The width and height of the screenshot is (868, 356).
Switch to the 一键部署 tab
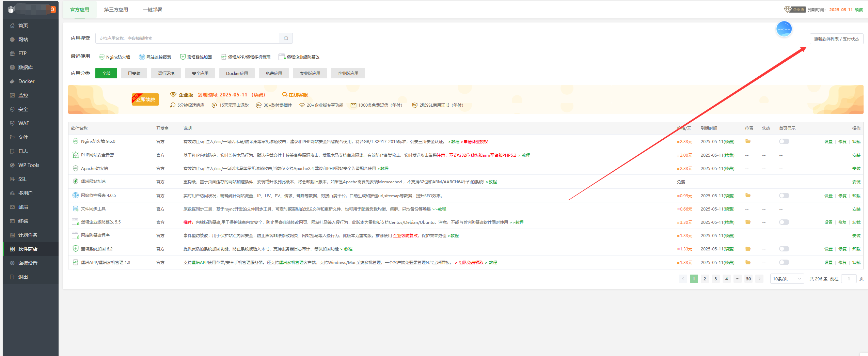tap(153, 10)
